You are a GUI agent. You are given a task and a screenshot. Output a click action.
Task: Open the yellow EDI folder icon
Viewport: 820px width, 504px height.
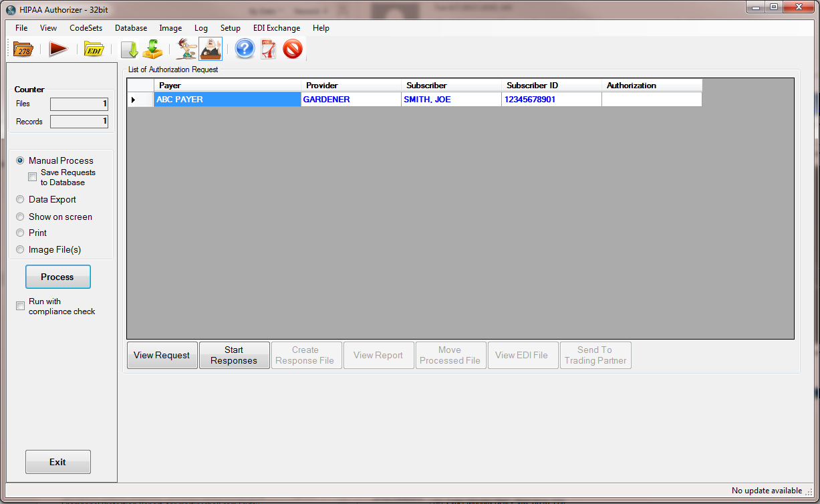(94, 49)
